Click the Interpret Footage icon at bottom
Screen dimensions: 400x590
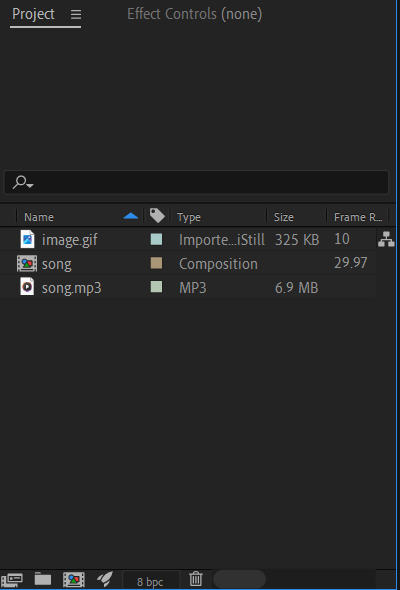tap(12, 580)
